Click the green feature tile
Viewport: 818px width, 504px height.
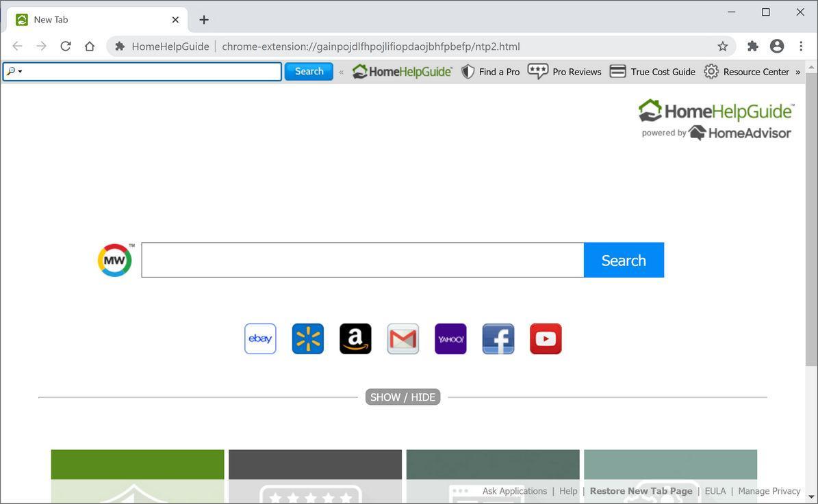click(x=138, y=475)
